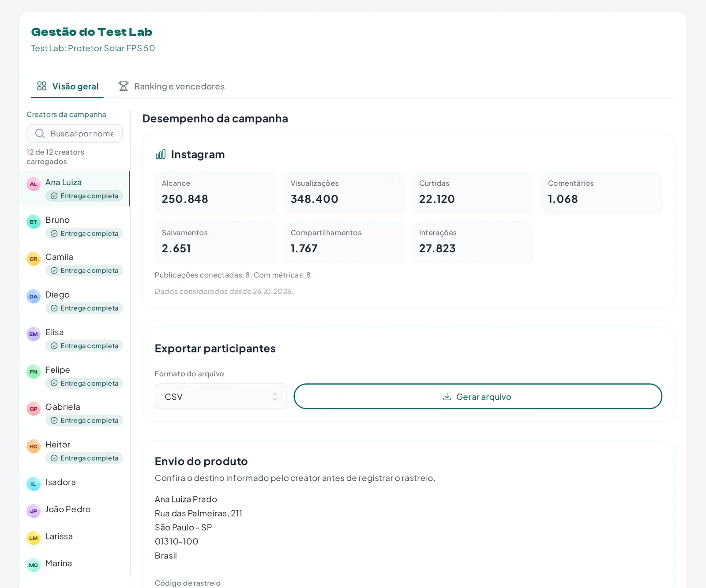Click Elisa's Entrega completa check icon
Viewport: 706px width, 588px height.
pos(54,346)
